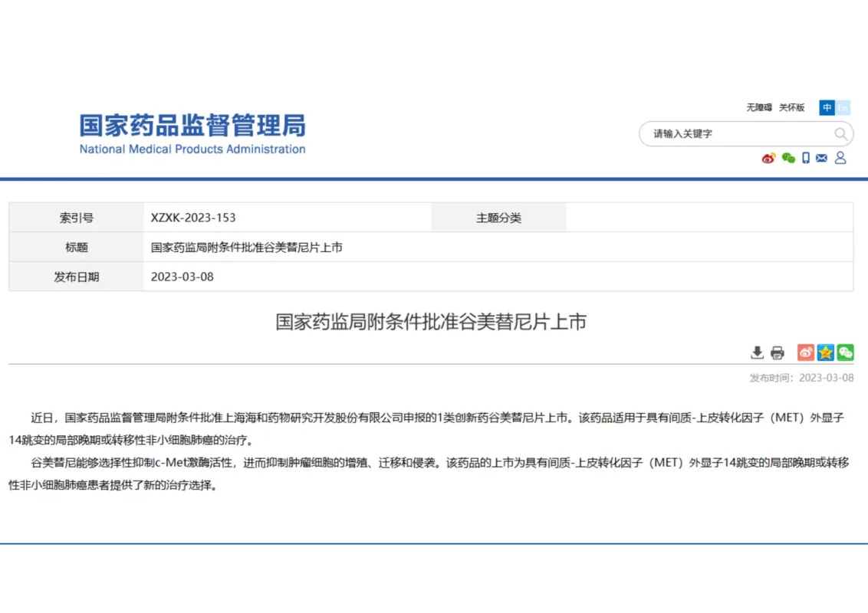The height and width of the screenshot is (613, 868).
Task: Share the article to Weibo
Action: tap(805, 352)
